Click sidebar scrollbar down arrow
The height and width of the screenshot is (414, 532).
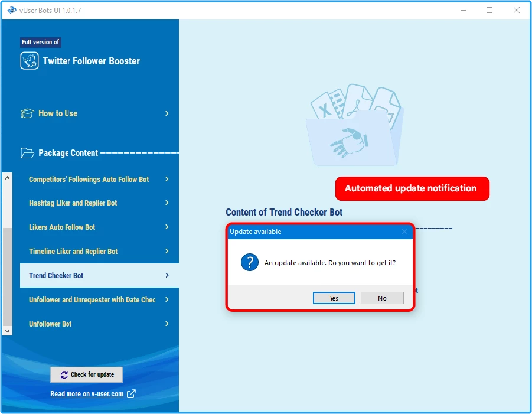pyautogui.click(x=8, y=331)
